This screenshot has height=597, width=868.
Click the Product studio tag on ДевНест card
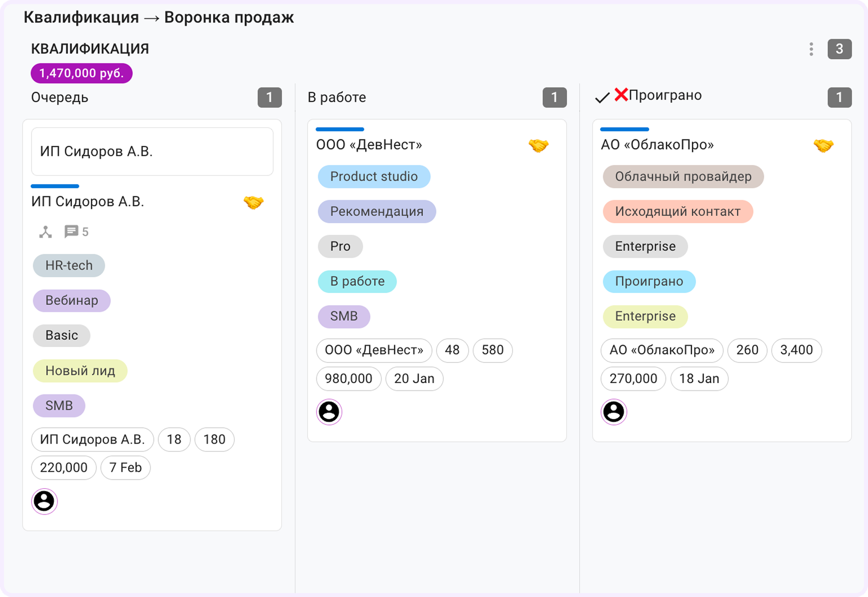tap(374, 177)
